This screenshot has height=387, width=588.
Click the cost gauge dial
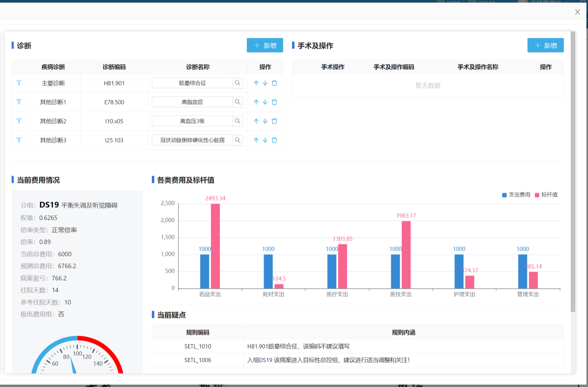coord(77,355)
